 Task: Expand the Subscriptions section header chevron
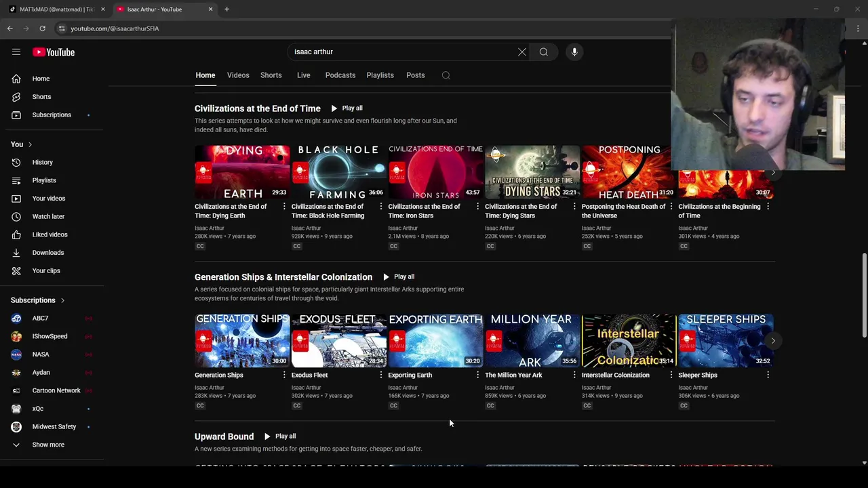[x=62, y=300]
